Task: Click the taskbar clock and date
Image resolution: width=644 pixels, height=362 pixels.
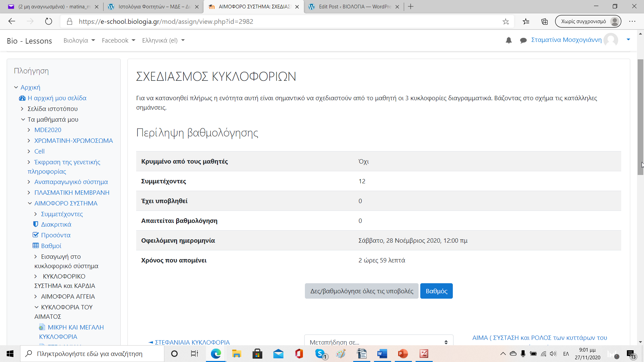Action: click(x=587, y=354)
